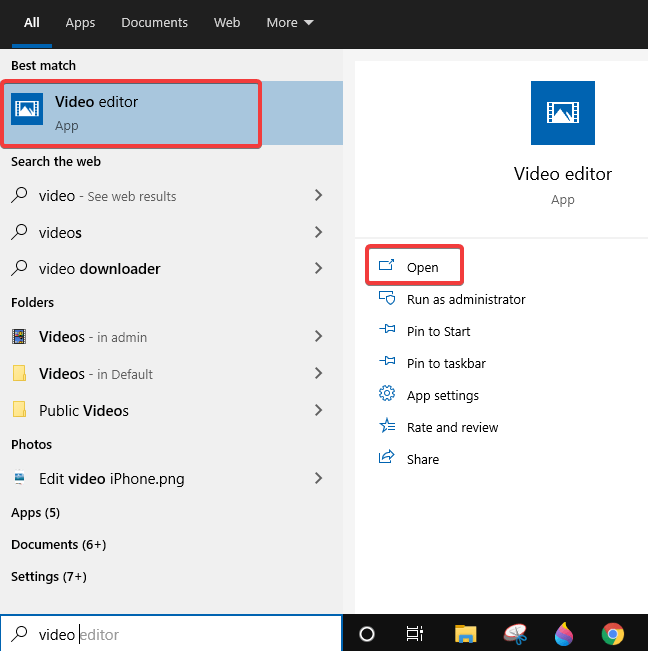Click the Pin to taskbar pin icon
This screenshot has height=651, width=648.
coord(387,361)
